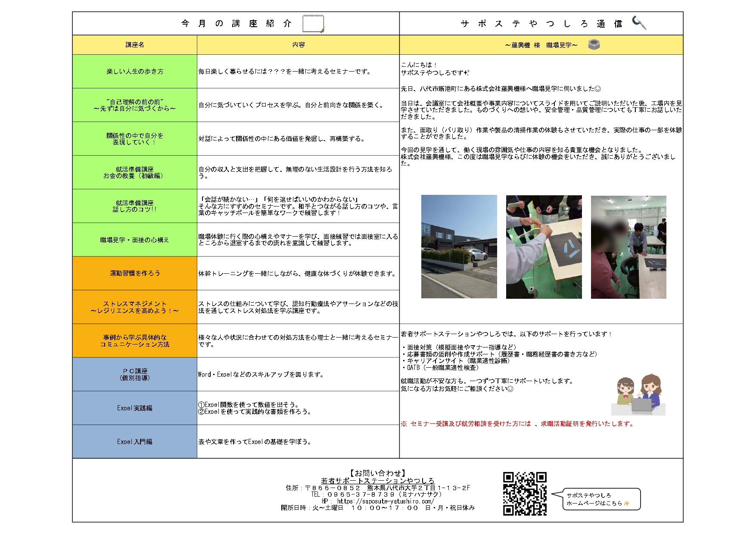The width and height of the screenshot is (756, 535).
Task: Click the notepad icon beside 今月の講座紹介
Action: pyautogui.click(x=313, y=24)
